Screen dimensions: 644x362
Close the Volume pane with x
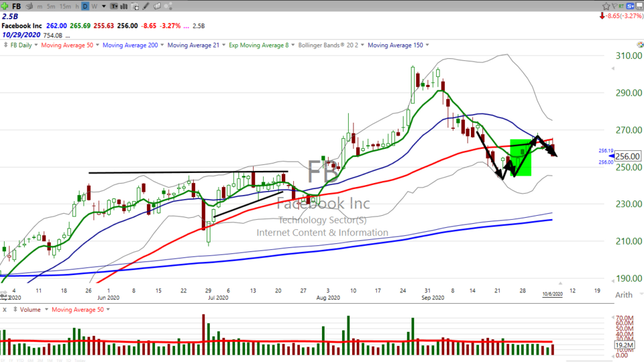(5, 310)
